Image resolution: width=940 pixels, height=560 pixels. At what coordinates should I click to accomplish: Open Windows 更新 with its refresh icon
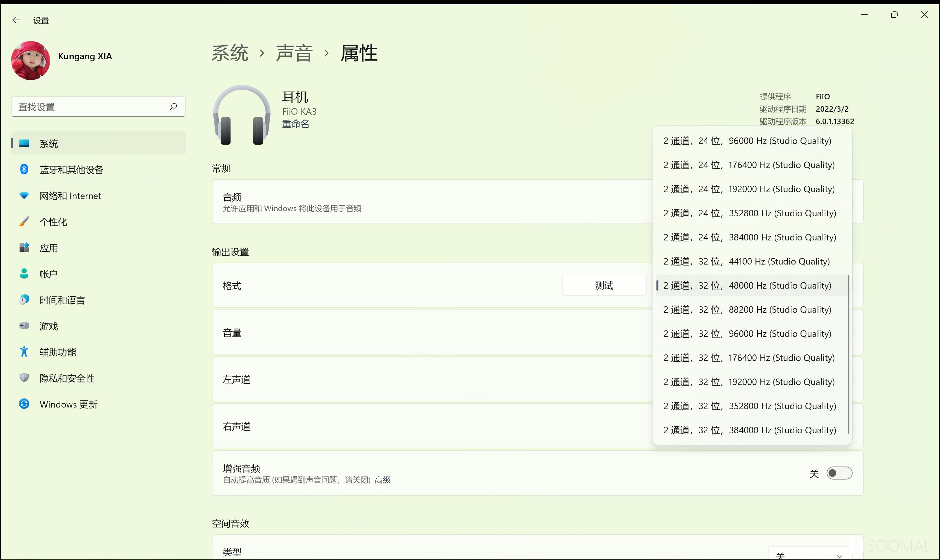click(24, 404)
